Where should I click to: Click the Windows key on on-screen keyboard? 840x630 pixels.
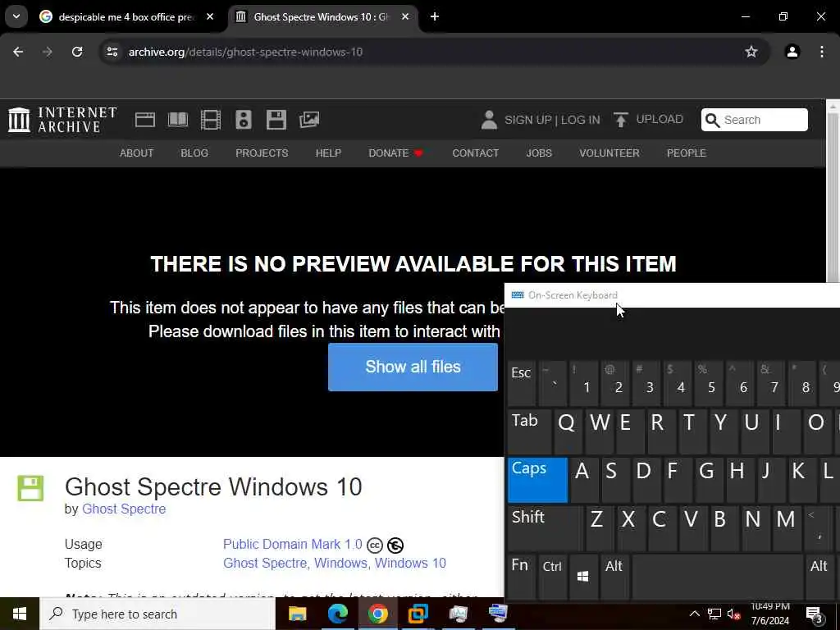(x=583, y=577)
